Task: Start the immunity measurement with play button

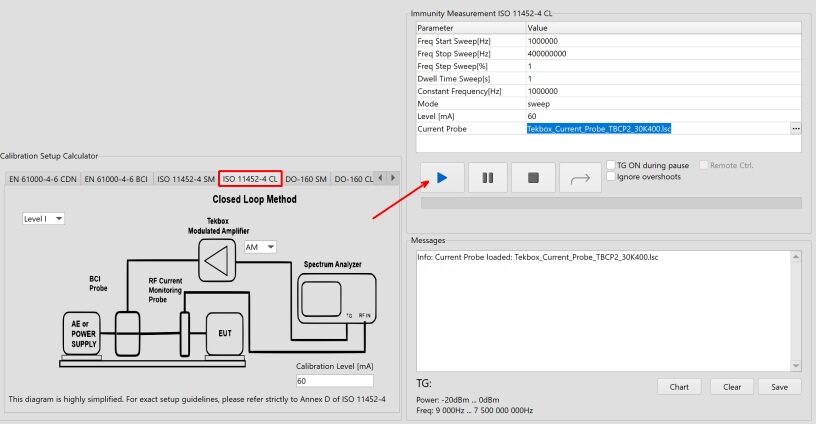Action: click(442, 178)
